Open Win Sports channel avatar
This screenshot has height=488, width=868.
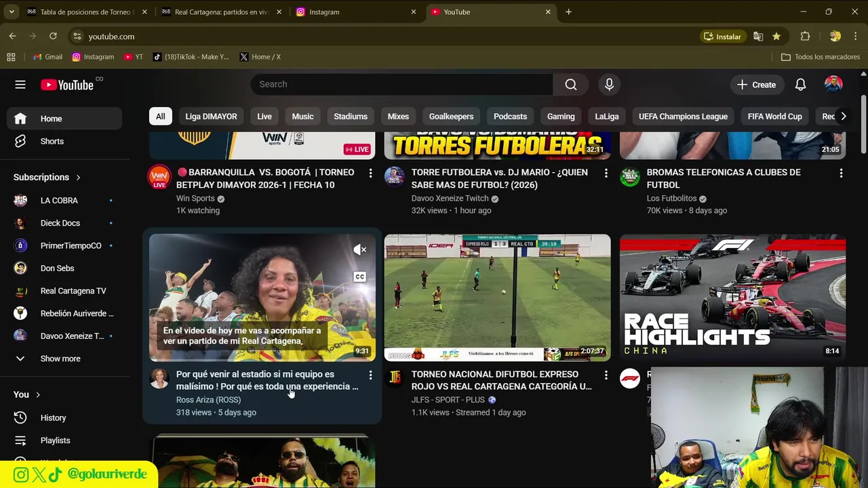pos(159,176)
